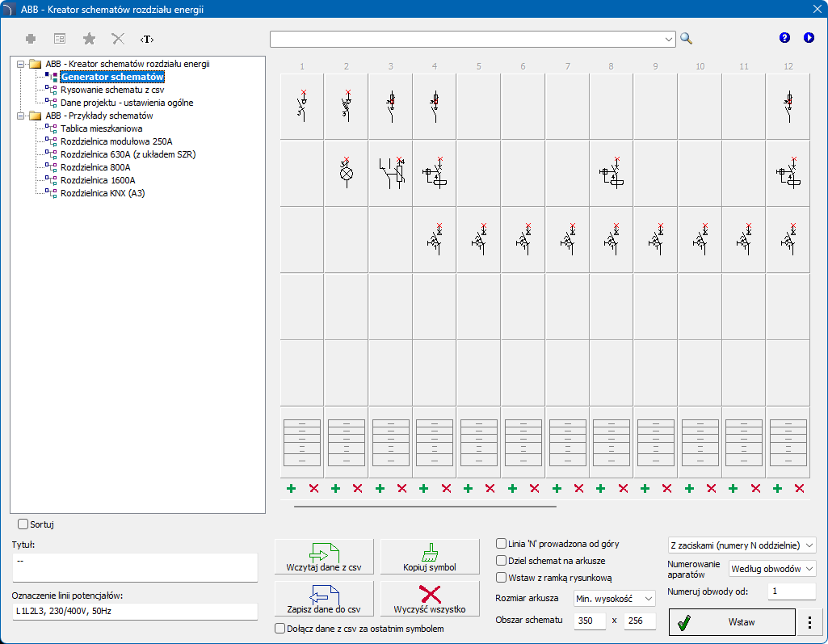This screenshot has width=828, height=644.
Task: Click Wyczyść wszystko button
Action: tap(430, 599)
